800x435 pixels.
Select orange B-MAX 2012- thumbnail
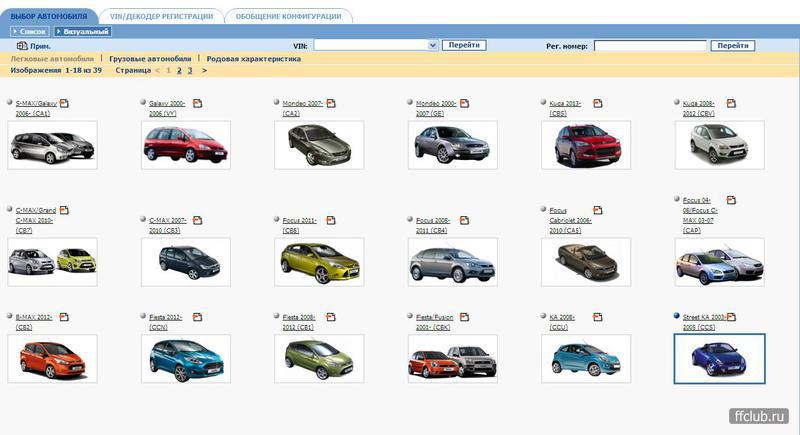coord(52,359)
